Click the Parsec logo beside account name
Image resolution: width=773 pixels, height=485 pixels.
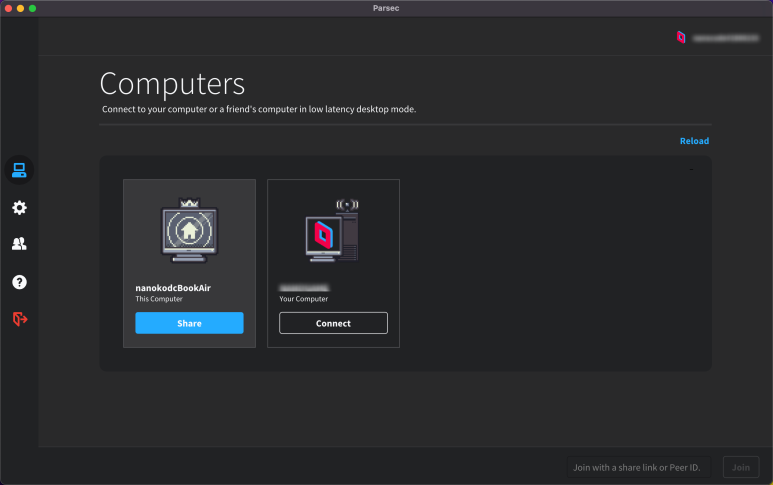pyautogui.click(x=681, y=37)
